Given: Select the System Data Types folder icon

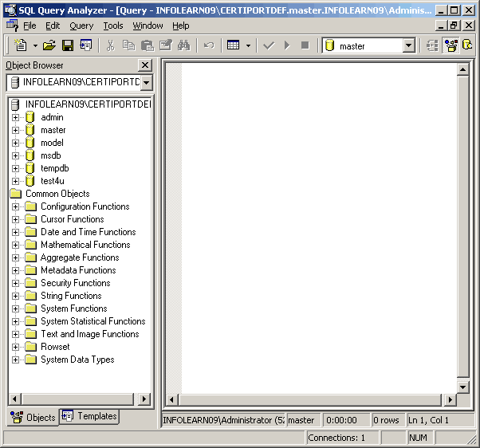Looking at the screenshot, I should click(x=30, y=360).
